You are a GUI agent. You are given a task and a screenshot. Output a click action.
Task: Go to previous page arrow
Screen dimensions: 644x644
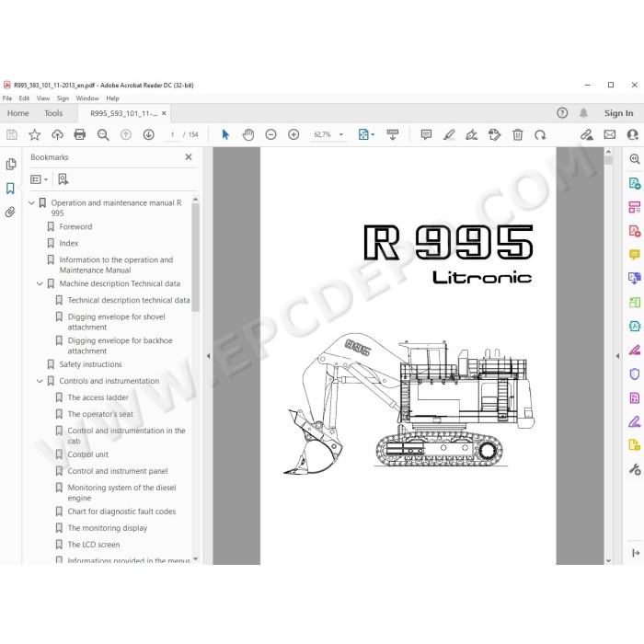pyautogui.click(x=126, y=134)
